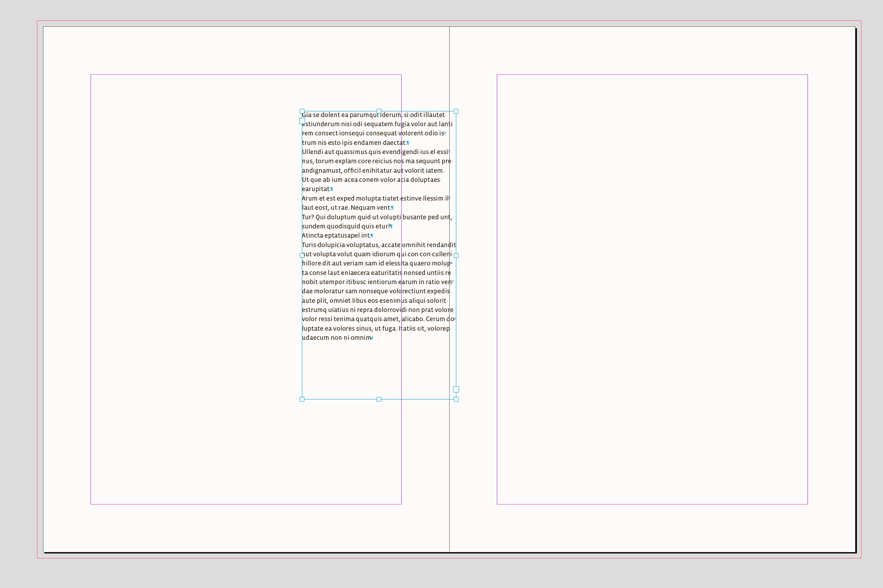Click the text frame's in port box

pyautogui.click(x=302, y=121)
